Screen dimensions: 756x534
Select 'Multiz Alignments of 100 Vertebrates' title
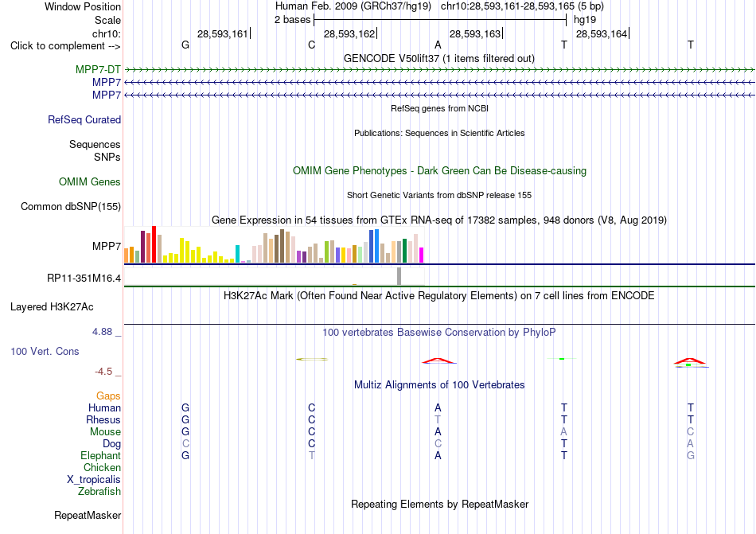[439, 384]
